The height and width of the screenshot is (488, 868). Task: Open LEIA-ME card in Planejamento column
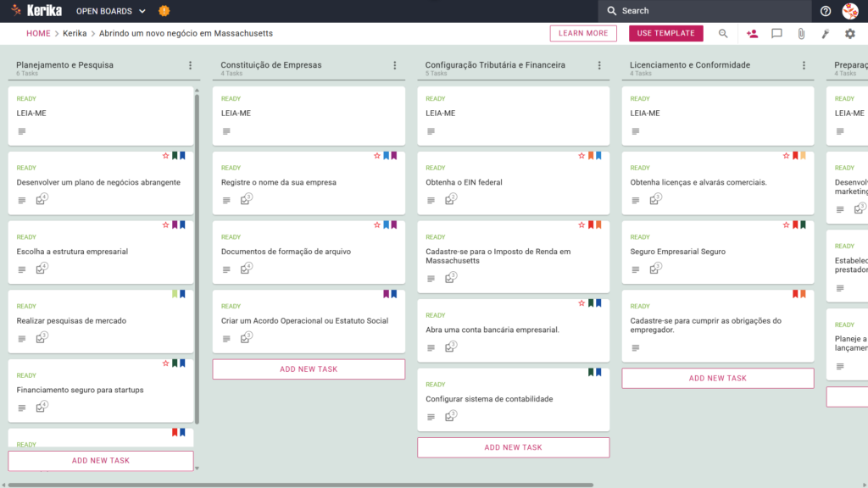point(101,115)
